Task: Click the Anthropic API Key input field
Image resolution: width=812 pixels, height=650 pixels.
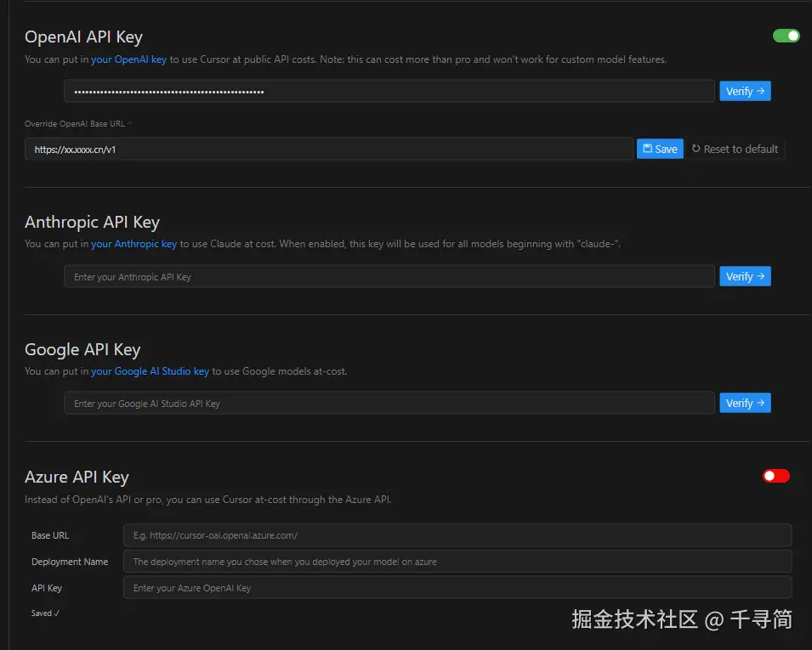Action: coord(389,276)
